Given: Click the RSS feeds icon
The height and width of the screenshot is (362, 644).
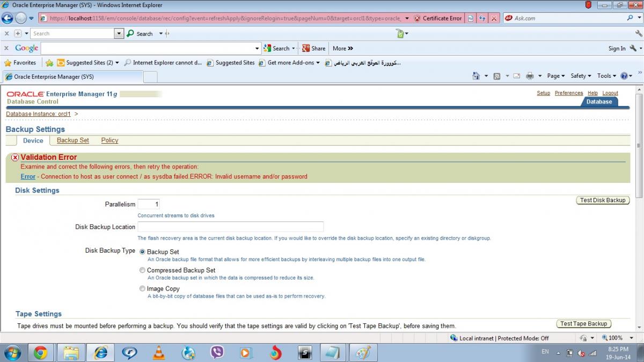Looking at the screenshot, I should coord(497,76).
